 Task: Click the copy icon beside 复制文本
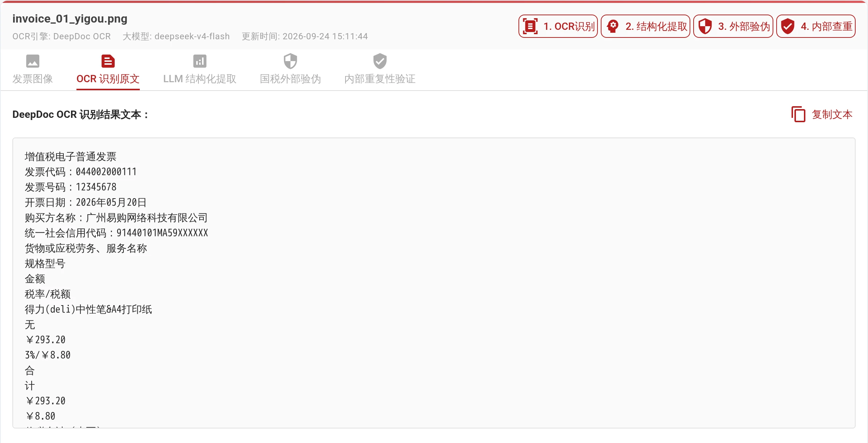tap(798, 115)
